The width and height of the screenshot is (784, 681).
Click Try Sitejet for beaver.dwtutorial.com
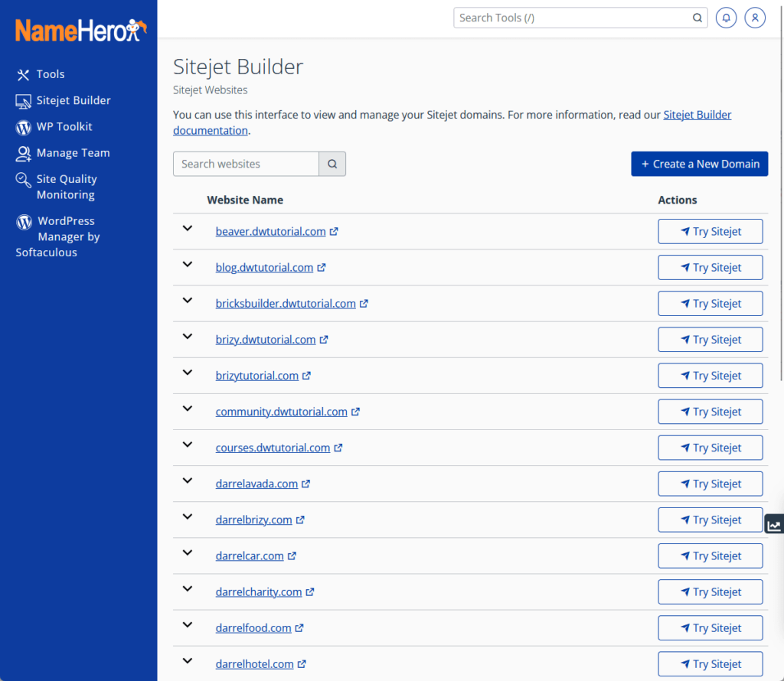coord(710,231)
